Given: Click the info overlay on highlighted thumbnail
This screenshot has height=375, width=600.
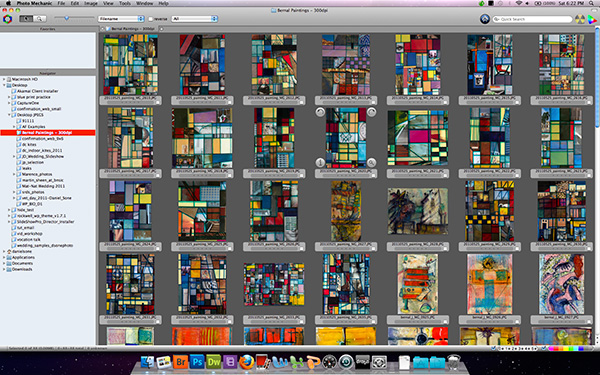Looking at the screenshot, I should [320, 163].
